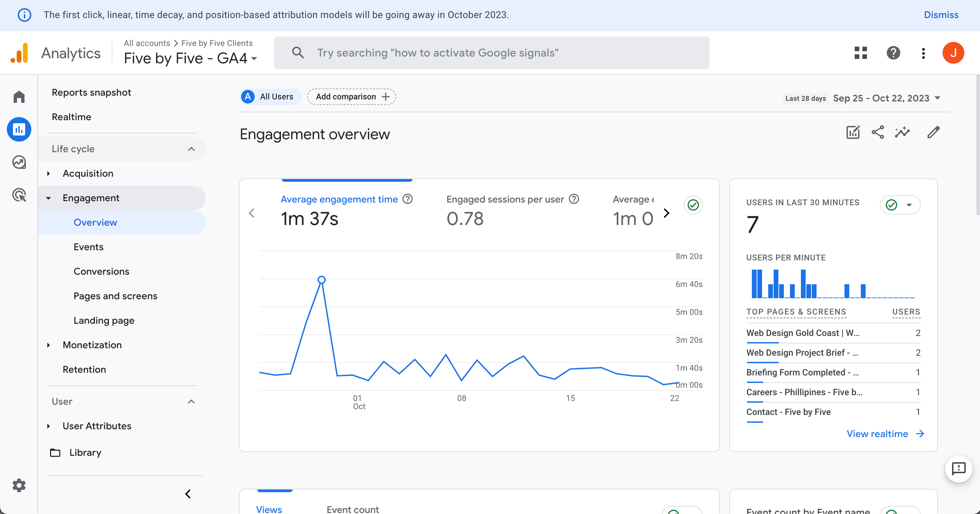
Task: Click the left arrow to scroll metrics backward
Action: pos(253,213)
